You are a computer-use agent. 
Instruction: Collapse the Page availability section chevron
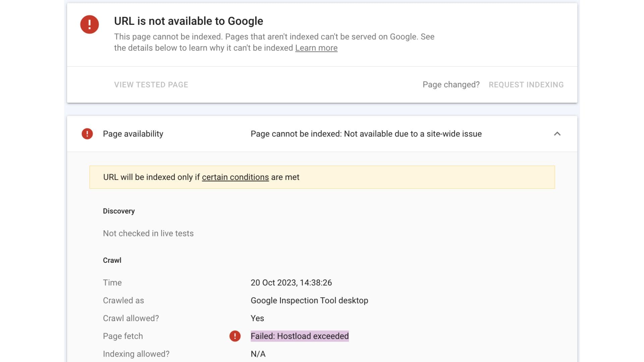coord(557,134)
